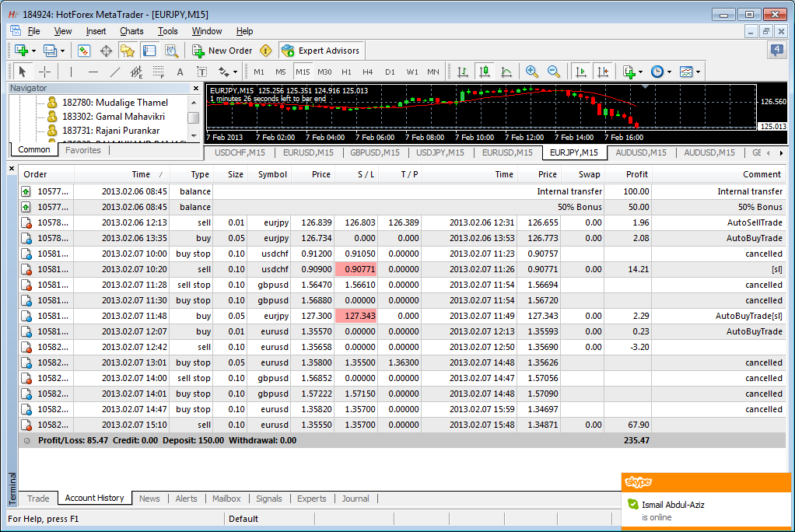Open the Mailbox terminal tab
The width and height of the screenshot is (795, 532).
click(x=226, y=499)
